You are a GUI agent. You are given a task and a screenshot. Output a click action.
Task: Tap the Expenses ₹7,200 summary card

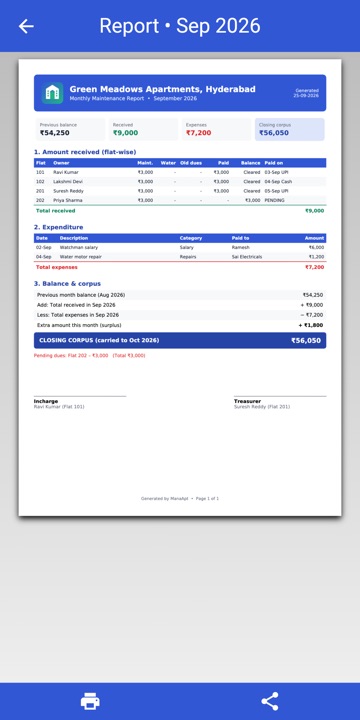point(216,129)
